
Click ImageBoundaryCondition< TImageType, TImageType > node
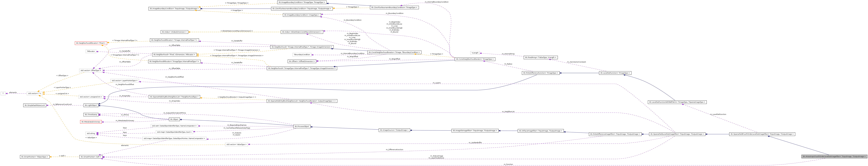302,2
